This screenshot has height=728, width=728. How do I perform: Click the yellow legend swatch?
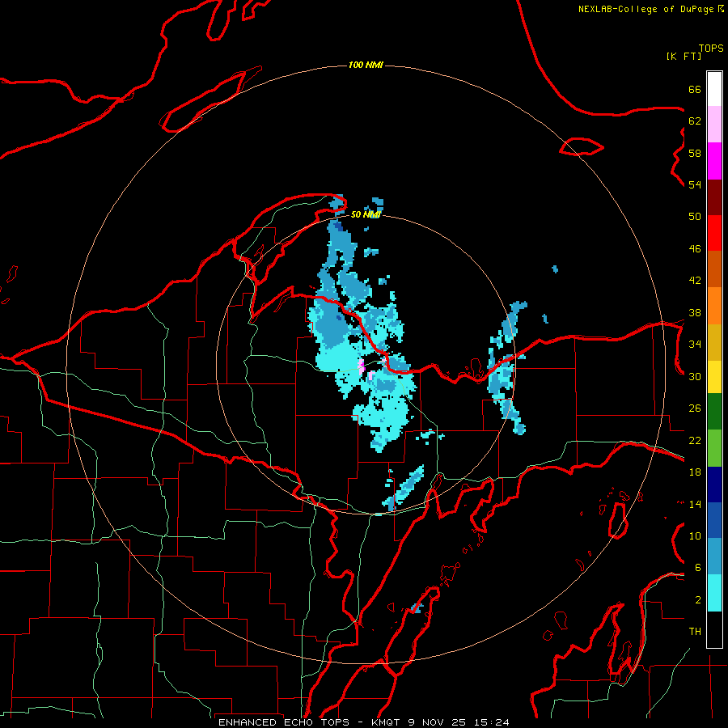tap(714, 377)
